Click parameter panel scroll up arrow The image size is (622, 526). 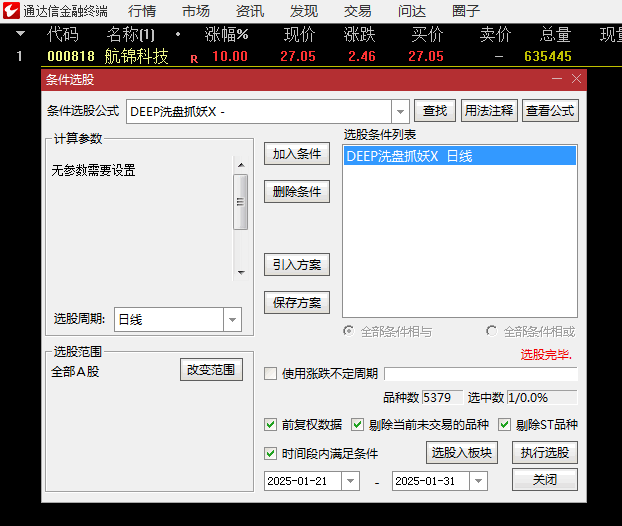[241, 165]
